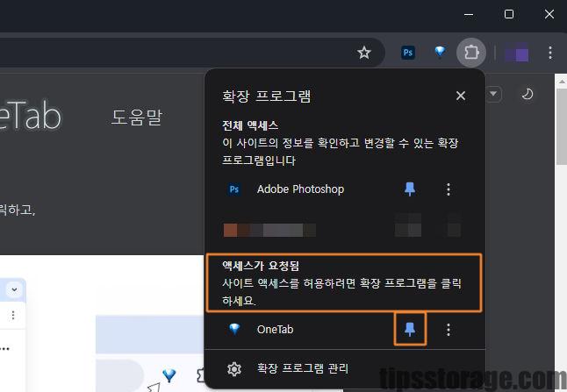Image resolution: width=567 pixels, height=392 pixels.
Task: Click the gear icon for managing extensions
Action: (x=234, y=368)
